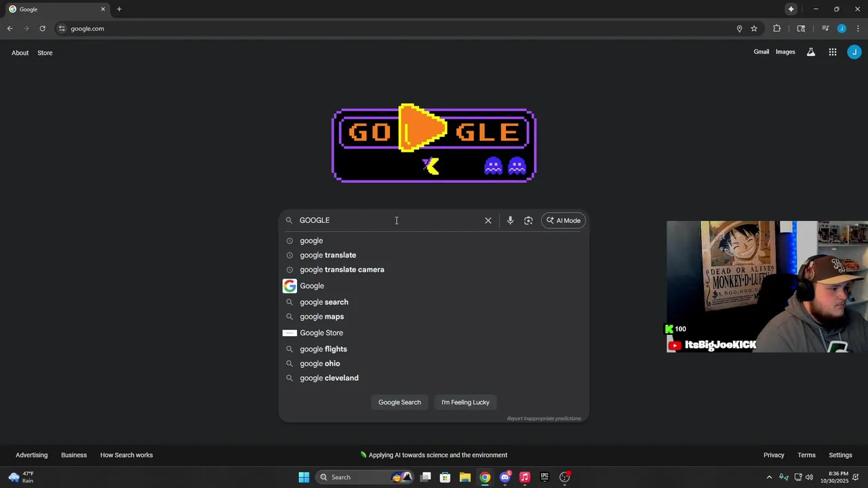The image size is (868, 488).
Task: Open a new tab with plus
Action: 119,9
